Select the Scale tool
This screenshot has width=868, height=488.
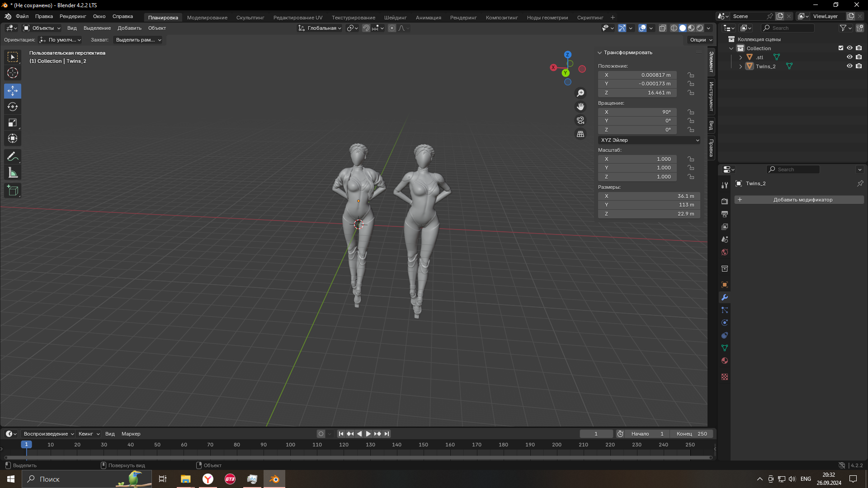coord(13,123)
